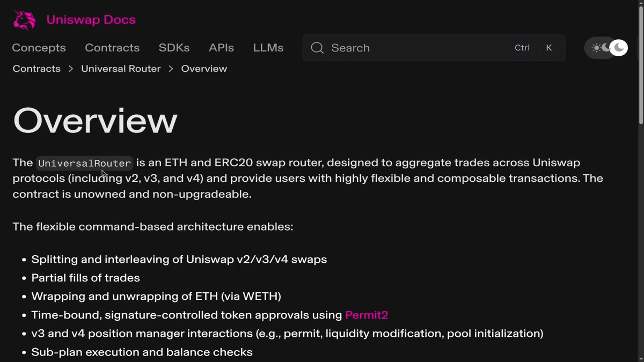Screen dimensions: 644x362
Task: Open the Permit2 link
Action: coord(367,315)
